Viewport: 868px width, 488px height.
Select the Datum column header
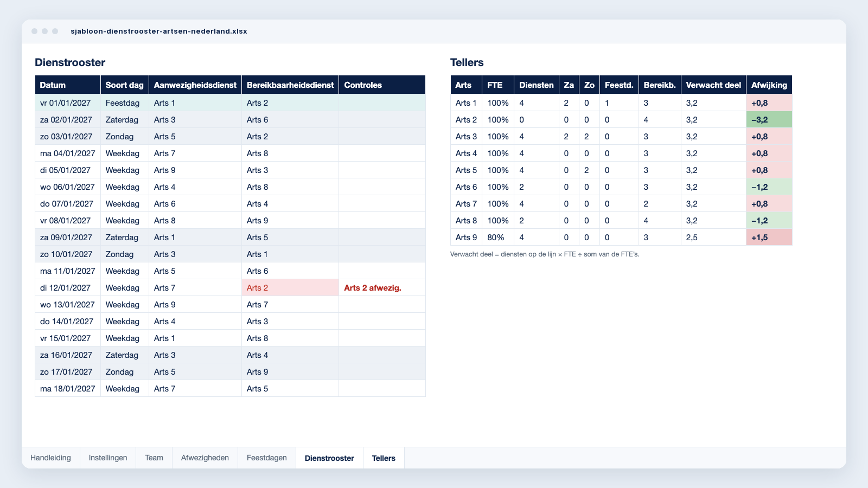click(68, 85)
